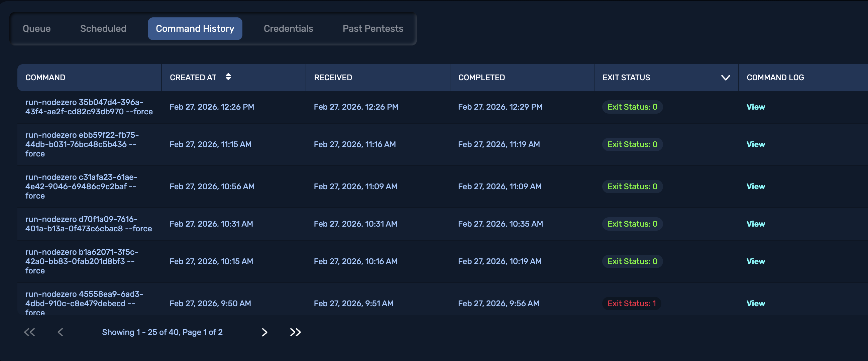This screenshot has width=868, height=361.
Task: Expand the Exit Status filter chevron
Action: point(725,78)
